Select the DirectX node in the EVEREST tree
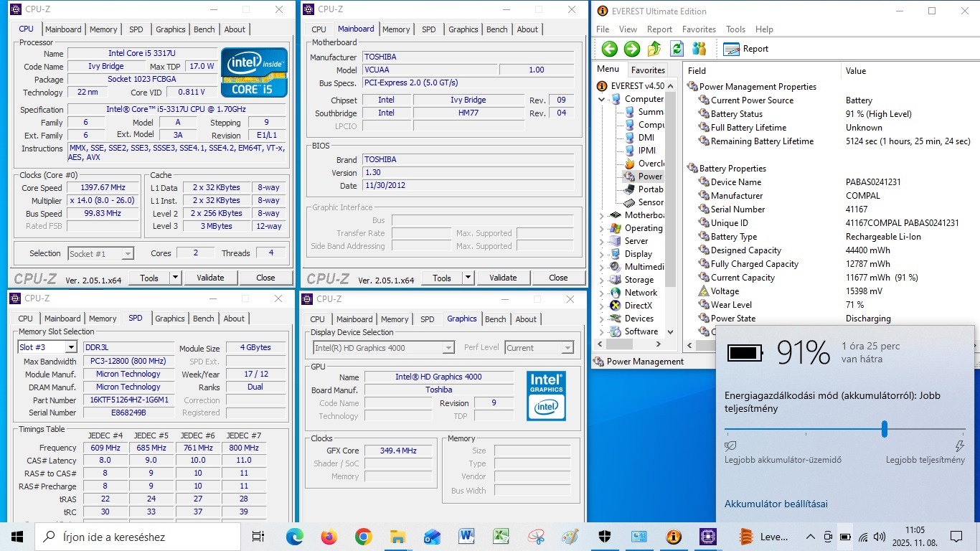Screen dimensions: 980x551 point(638,306)
